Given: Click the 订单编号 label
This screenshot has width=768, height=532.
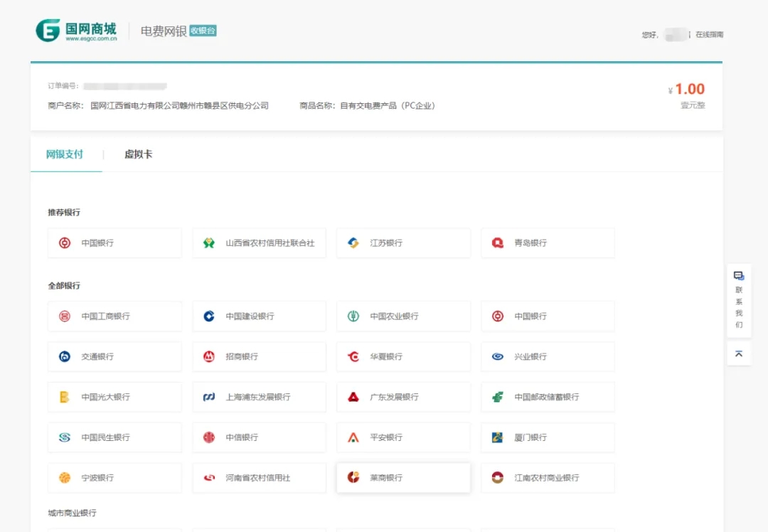Looking at the screenshot, I should 63,86.
